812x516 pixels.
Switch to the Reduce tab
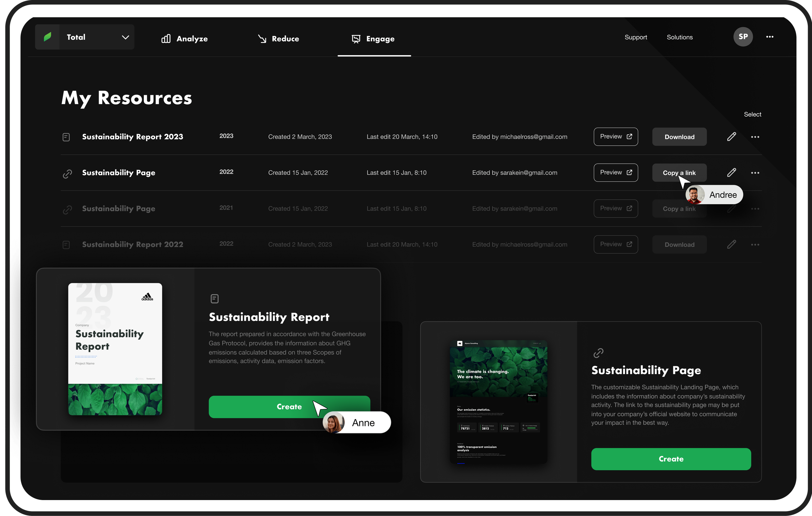[279, 39]
